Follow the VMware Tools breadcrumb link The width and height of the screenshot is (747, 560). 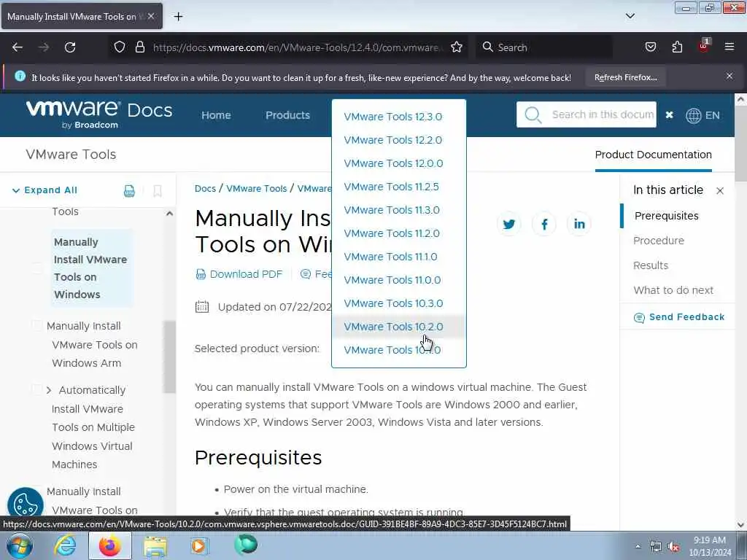pyautogui.click(x=256, y=188)
